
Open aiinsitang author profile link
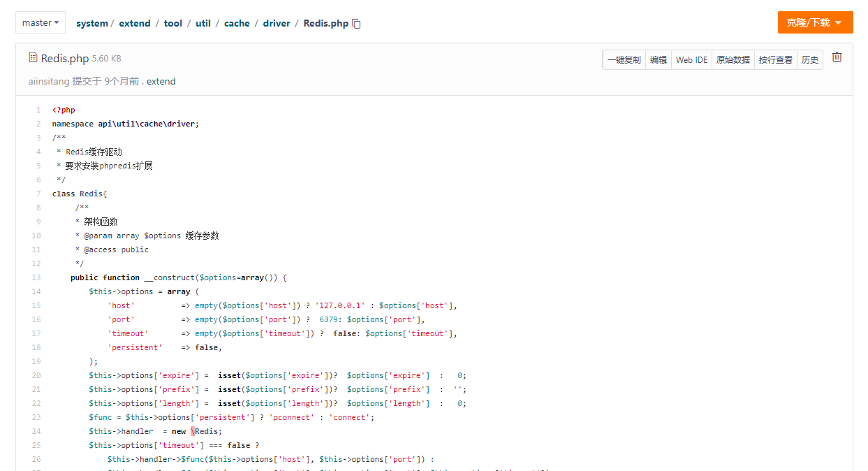pyautogui.click(x=49, y=81)
